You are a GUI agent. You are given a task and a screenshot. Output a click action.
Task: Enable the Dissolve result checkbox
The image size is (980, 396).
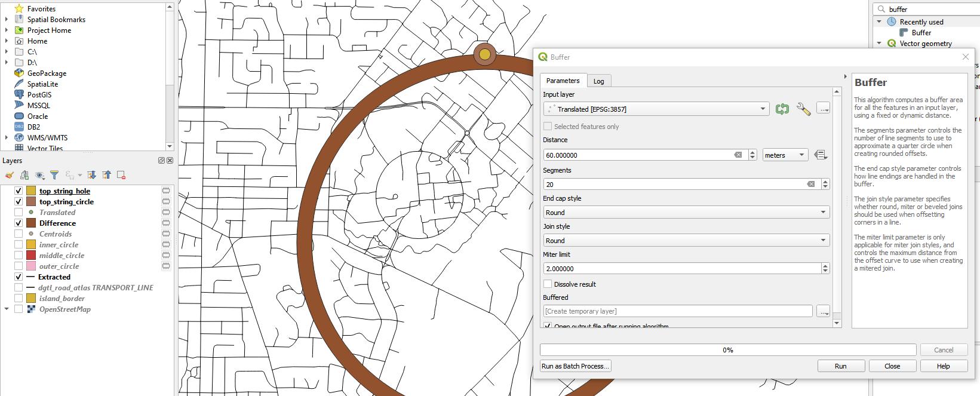(x=548, y=284)
